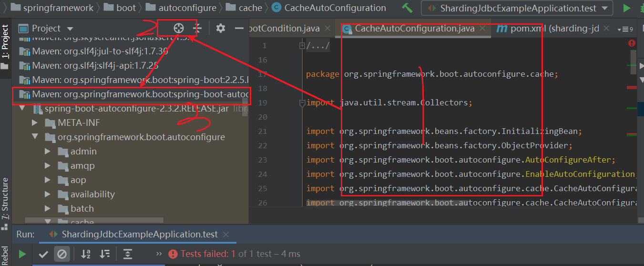Click editor line 17 package declaration
The width and height of the screenshot is (644, 266).
click(432, 74)
